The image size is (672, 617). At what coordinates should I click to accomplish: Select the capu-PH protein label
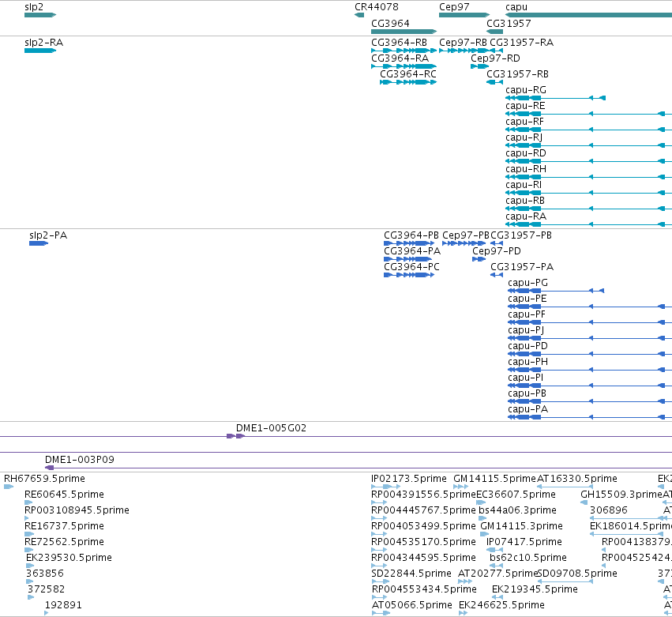tap(528, 362)
